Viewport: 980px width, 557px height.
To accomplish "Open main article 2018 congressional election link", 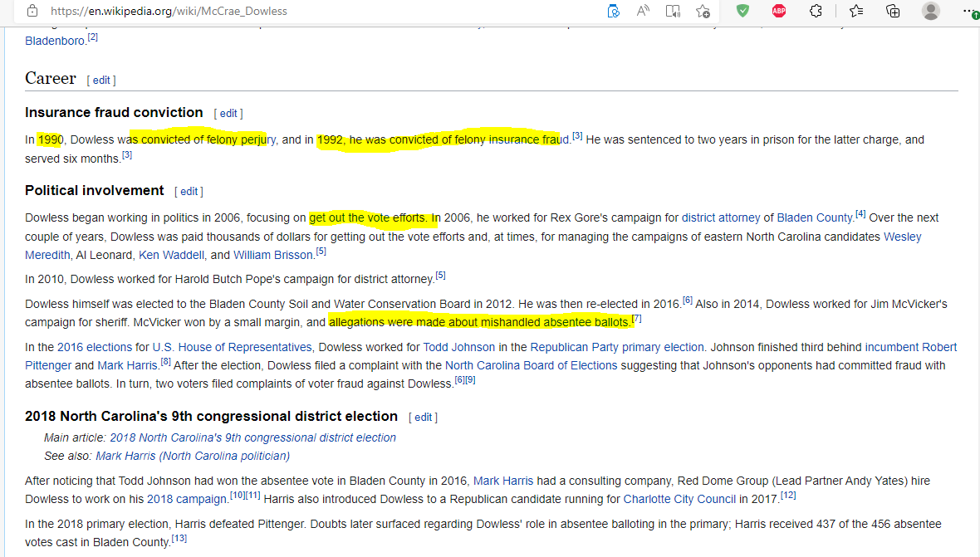I will pyautogui.click(x=253, y=437).
